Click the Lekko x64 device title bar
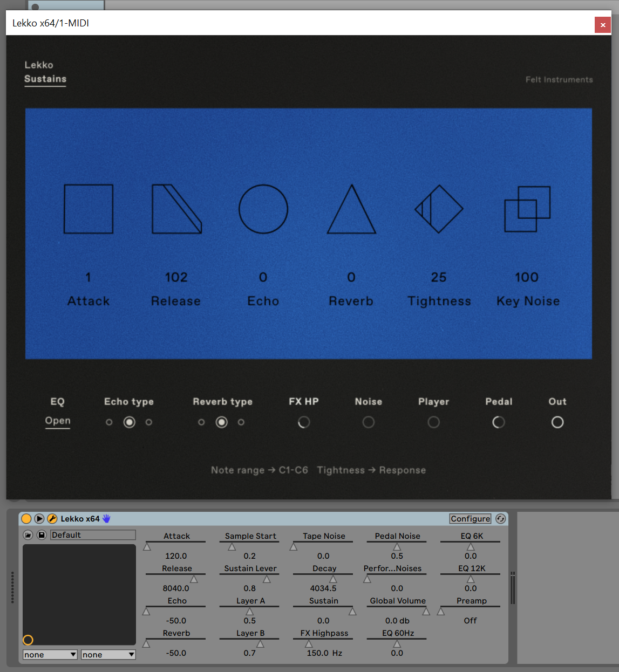Screen dimensions: 619x672 [x=263, y=519]
